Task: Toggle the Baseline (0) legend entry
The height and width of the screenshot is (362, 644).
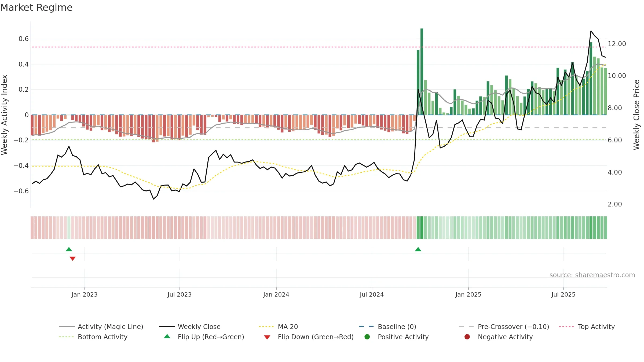Action: pyautogui.click(x=387, y=327)
